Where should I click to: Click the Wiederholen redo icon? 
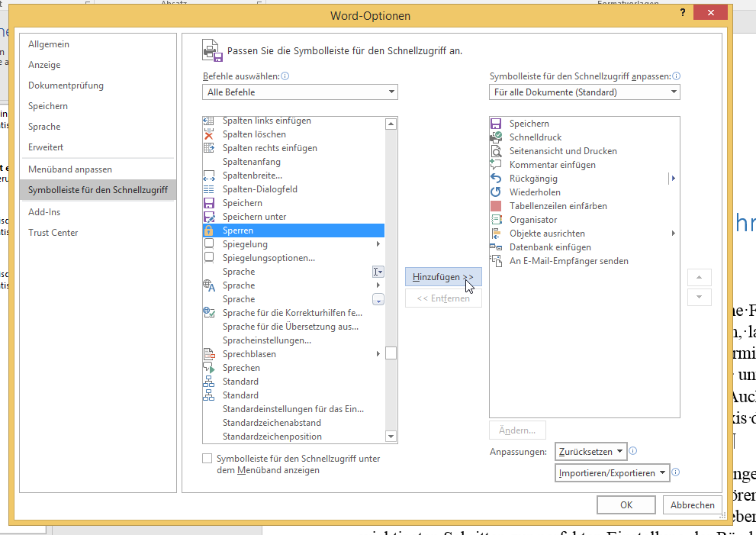coord(496,192)
